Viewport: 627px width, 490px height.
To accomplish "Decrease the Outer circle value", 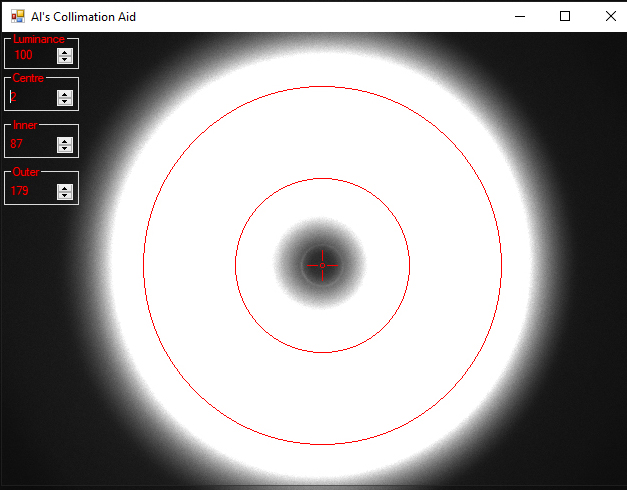I will coord(65,195).
